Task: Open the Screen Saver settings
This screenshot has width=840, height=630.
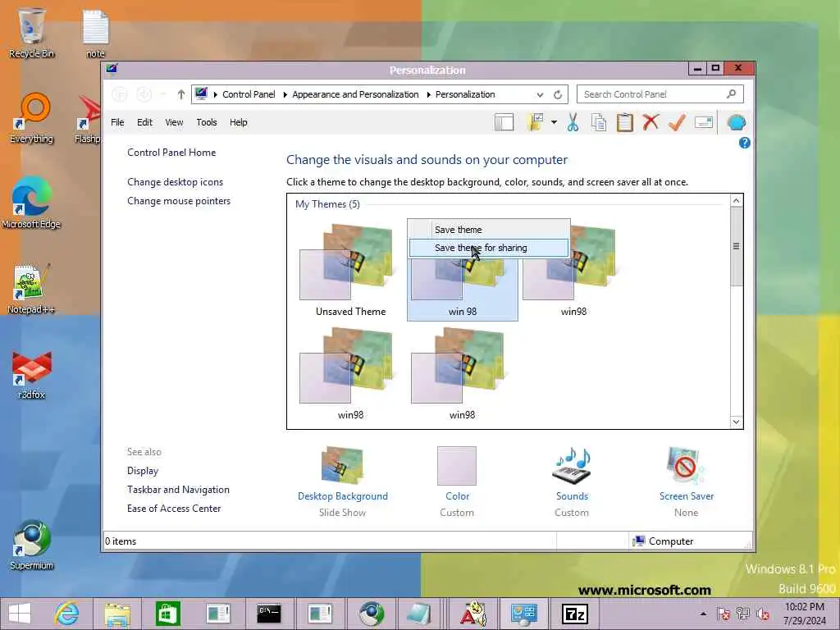Action: click(687, 481)
